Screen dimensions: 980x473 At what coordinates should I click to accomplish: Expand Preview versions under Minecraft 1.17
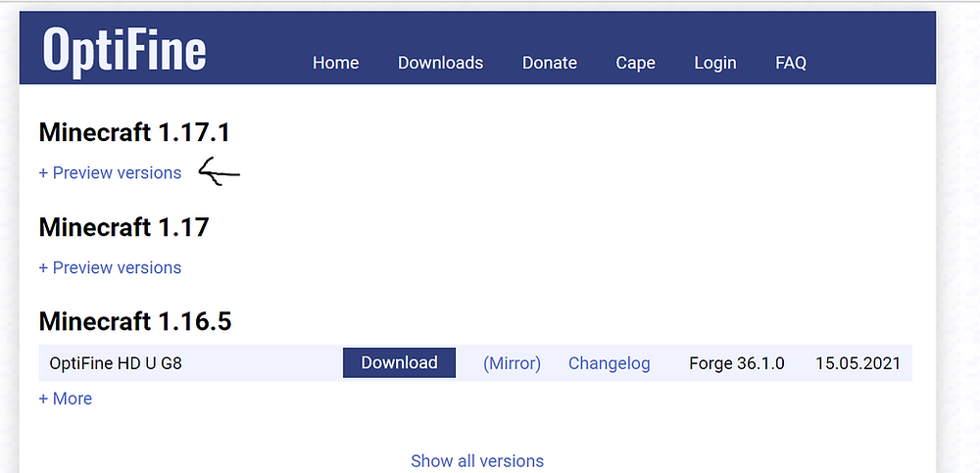[110, 267]
